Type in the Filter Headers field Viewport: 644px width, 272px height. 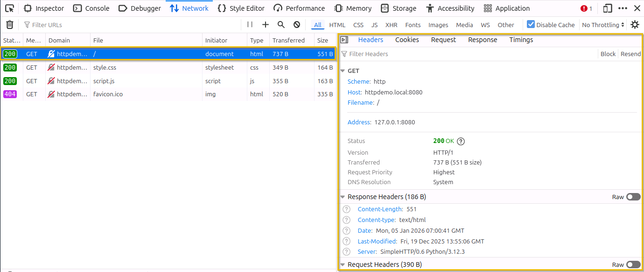coord(373,54)
